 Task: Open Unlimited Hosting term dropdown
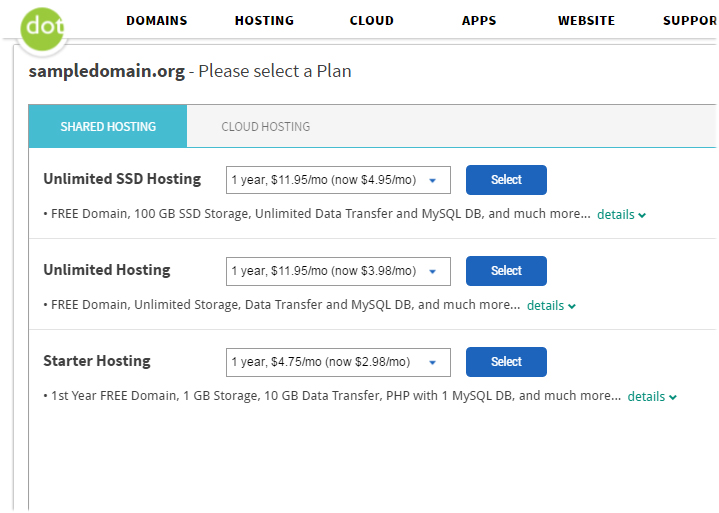pos(338,271)
